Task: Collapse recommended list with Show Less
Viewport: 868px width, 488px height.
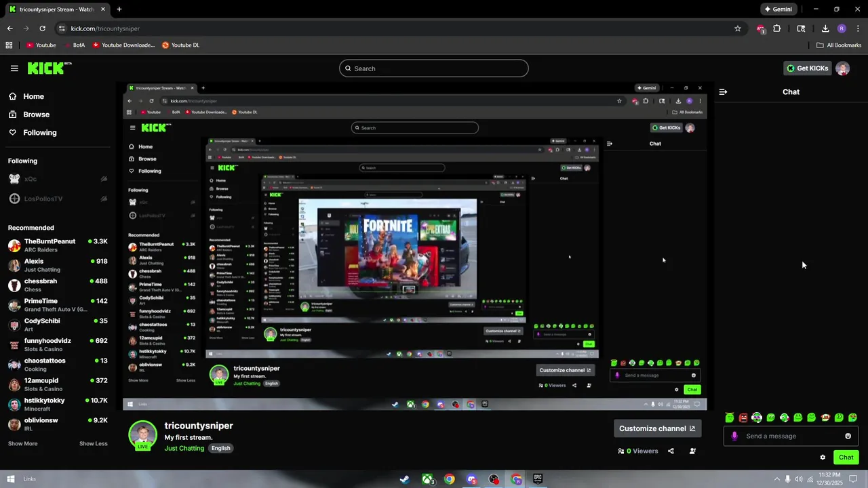Action: point(94,444)
